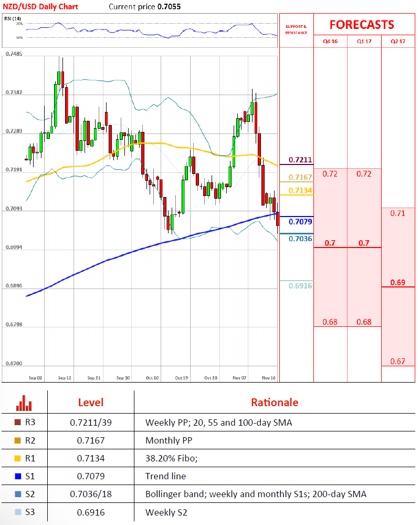Select the Q2 17 forecast column header
Image resolution: width=420 pixels, height=525 pixels.
click(398, 42)
